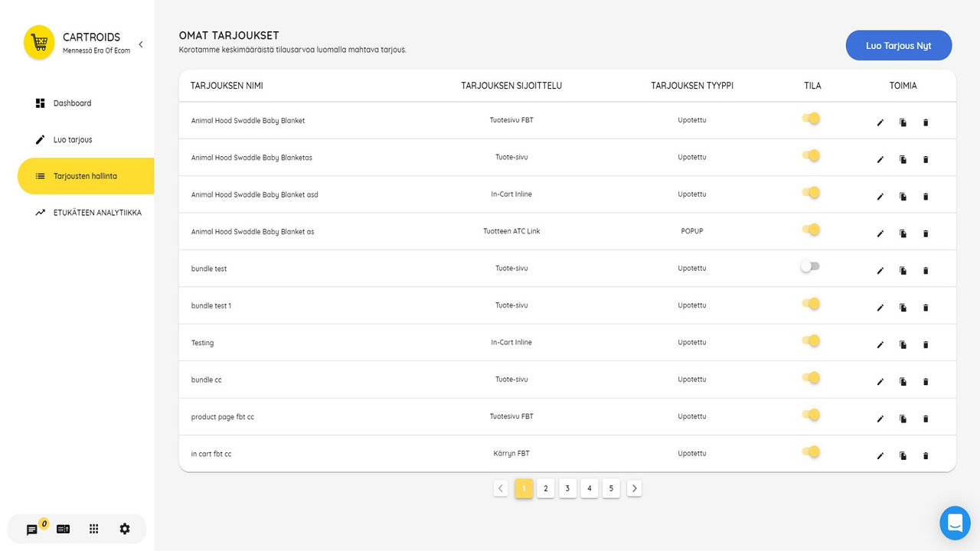Viewport: 980px width, 551px height.
Task: Switch off the Baby Blanket asd offer
Action: pos(811,193)
